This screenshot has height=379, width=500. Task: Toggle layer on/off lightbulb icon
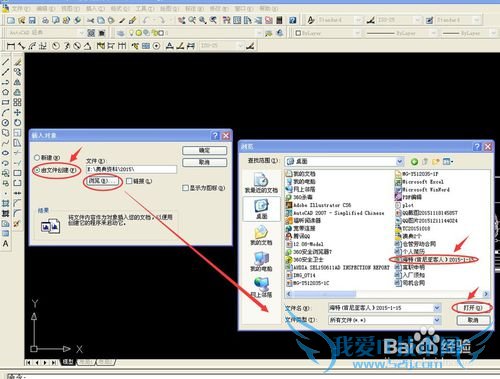click(132, 33)
